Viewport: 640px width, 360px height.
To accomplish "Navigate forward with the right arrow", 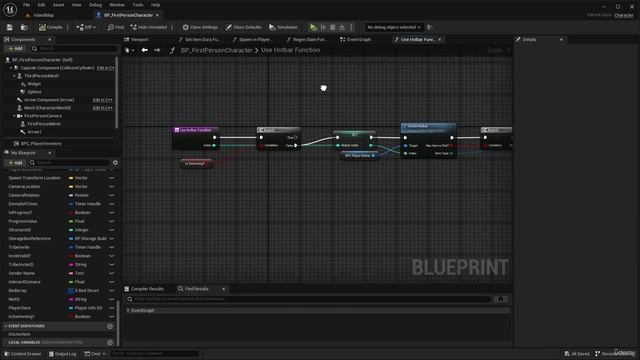I will [157, 50].
